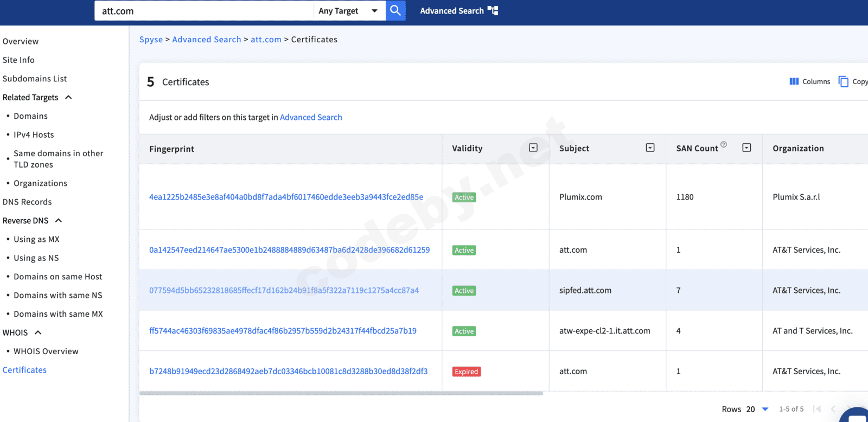Collapse the Reverse DNS section
This screenshot has width=868, height=422.
59,220
